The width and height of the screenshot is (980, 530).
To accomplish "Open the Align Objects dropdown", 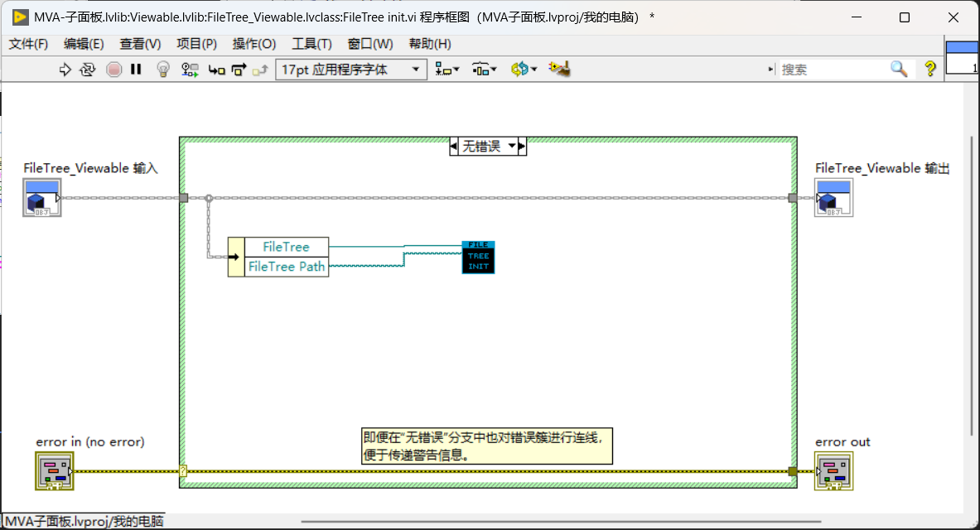I will [x=447, y=70].
